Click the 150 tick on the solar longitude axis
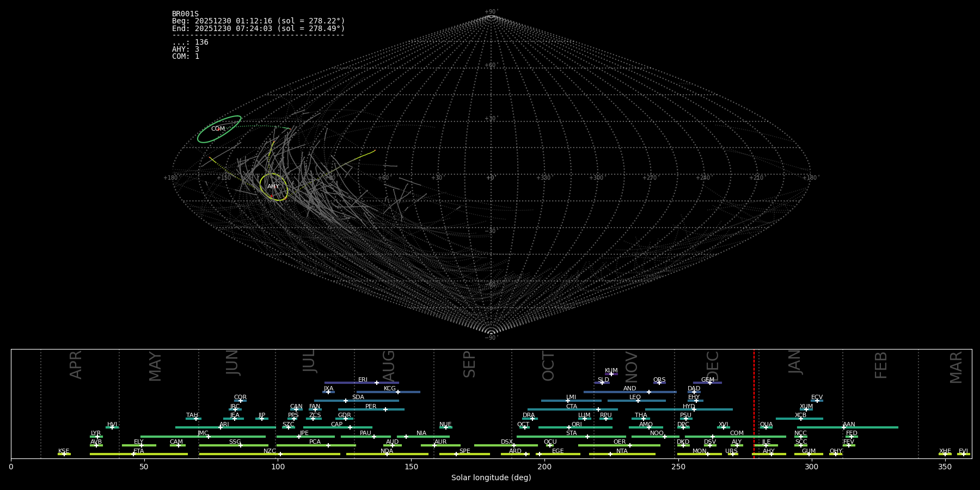Screen dimensions: 980x490 pos(411,467)
